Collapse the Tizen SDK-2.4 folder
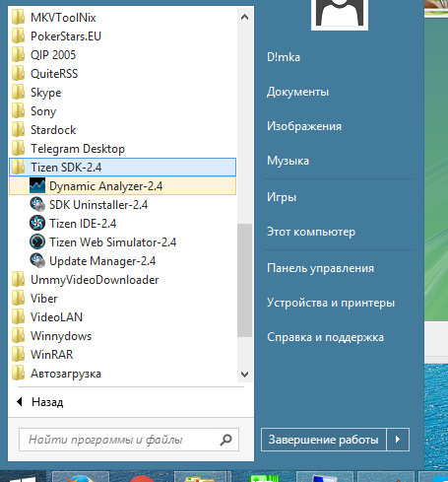This screenshot has height=482, width=448. (122, 167)
